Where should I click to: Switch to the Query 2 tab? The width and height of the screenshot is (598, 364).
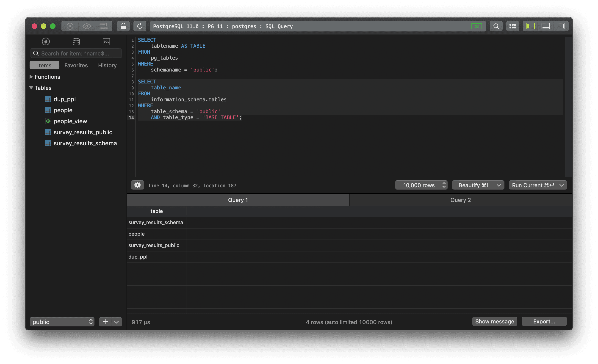click(x=460, y=200)
